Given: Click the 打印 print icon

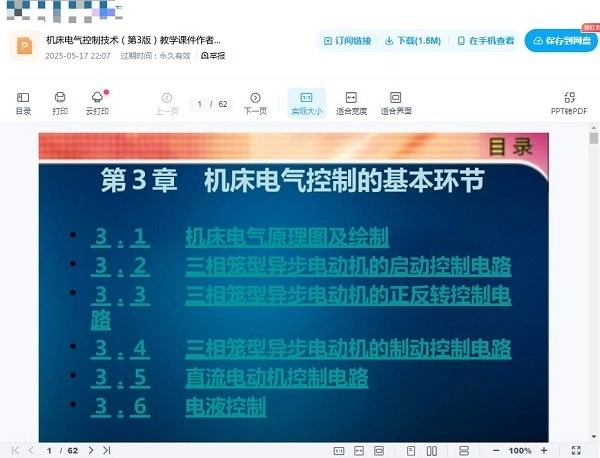Looking at the screenshot, I should pos(60,102).
